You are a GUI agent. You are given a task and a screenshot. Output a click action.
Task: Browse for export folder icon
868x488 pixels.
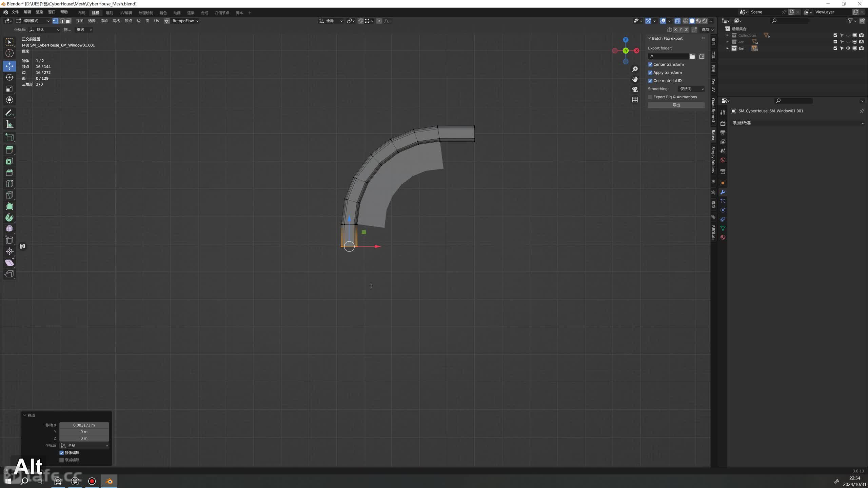692,56
